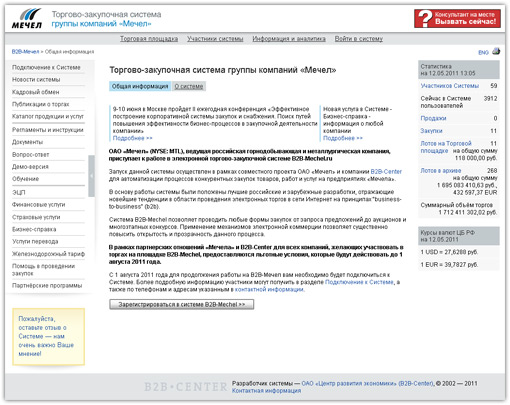Open Информация и аналитика menu
This screenshot has height=405, width=510.
click(289, 39)
